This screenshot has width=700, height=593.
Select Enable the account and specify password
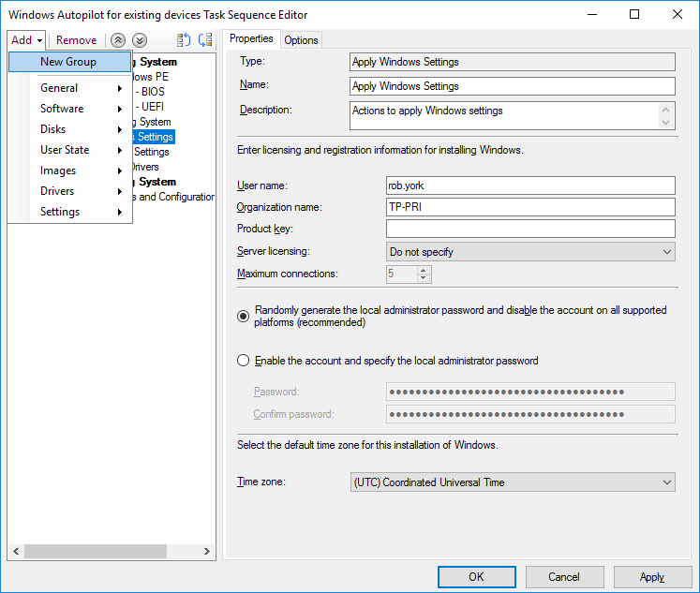pos(243,361)
